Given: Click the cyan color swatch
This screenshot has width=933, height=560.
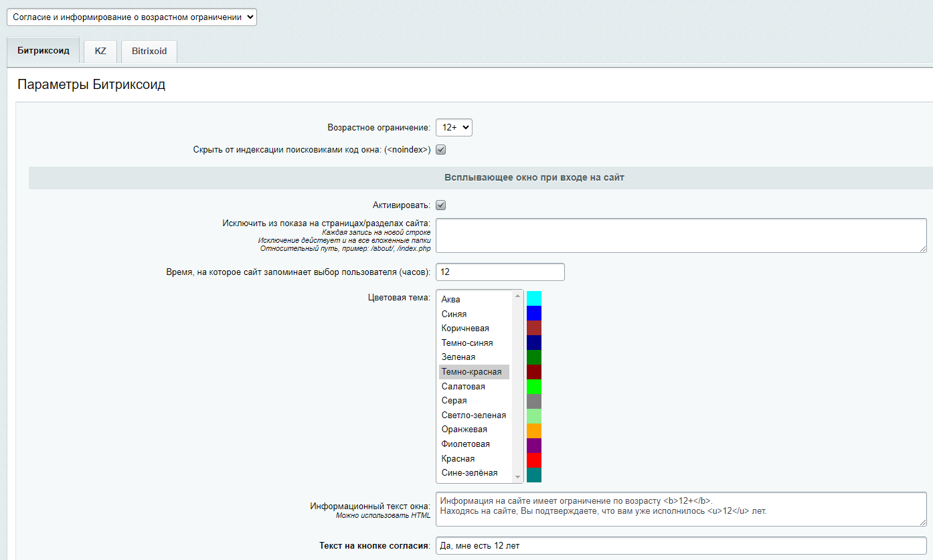Looking at the screenshot, I should point(534,298).
